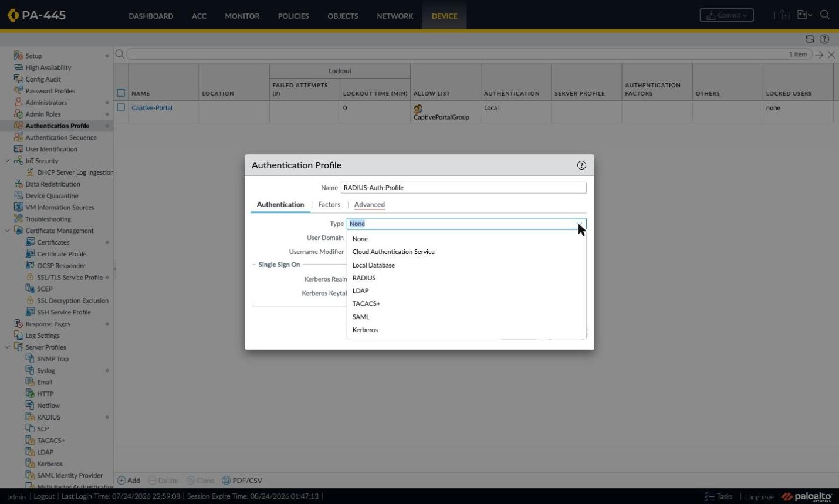Click the SCEP icon
This screenshot has width=839, height=504.
(31, 289)
